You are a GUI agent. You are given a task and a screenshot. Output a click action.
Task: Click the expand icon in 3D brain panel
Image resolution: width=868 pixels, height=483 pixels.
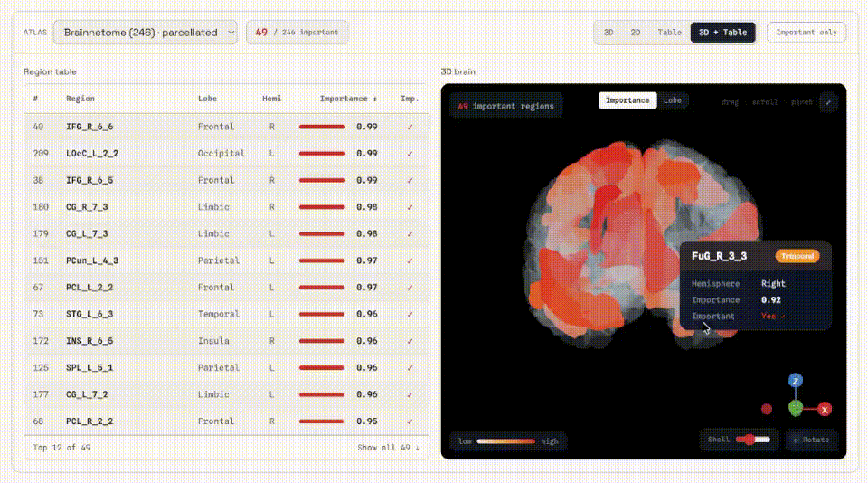coord(828,102)
